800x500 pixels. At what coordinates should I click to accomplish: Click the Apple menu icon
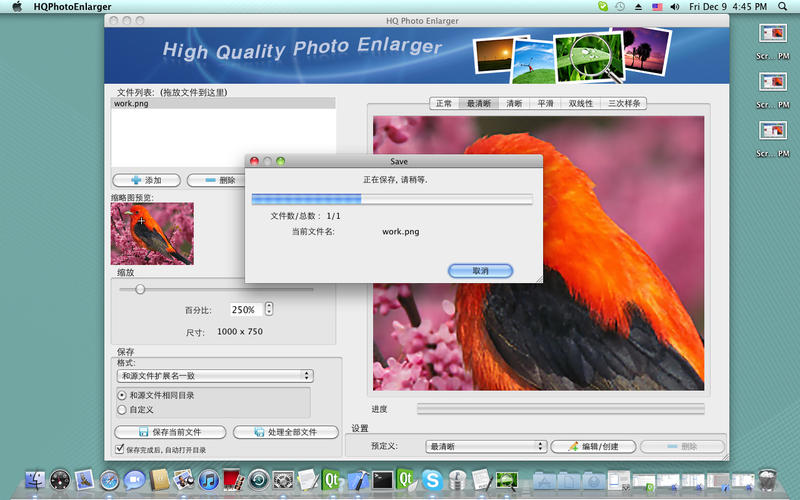coord(16,7)
